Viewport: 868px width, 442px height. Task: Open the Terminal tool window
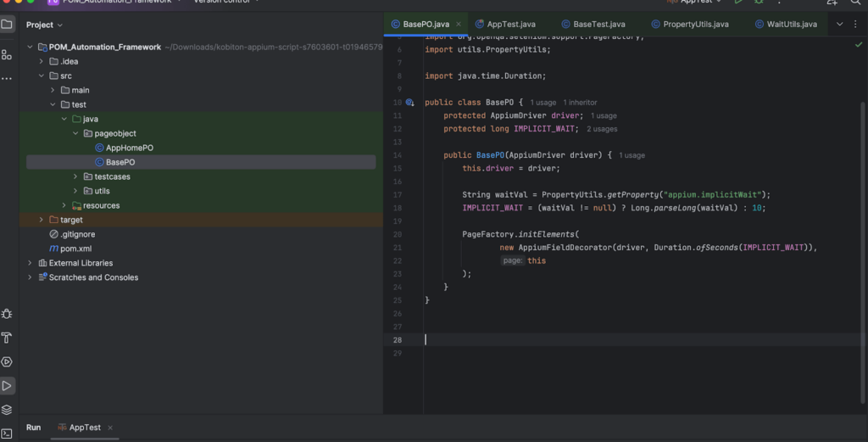coord(7,434)
